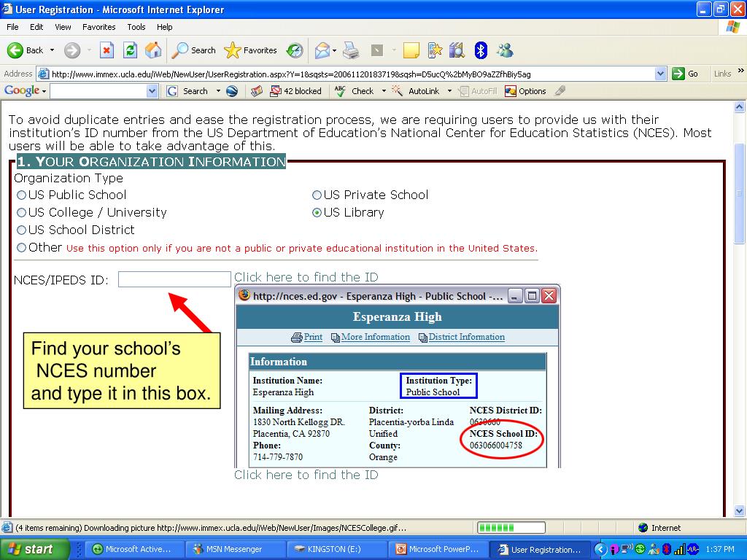Image resolution: width=747 pixels, height=560 pixels.
Task: Select the US Library radio button
Action: click(x=317, y=213)
